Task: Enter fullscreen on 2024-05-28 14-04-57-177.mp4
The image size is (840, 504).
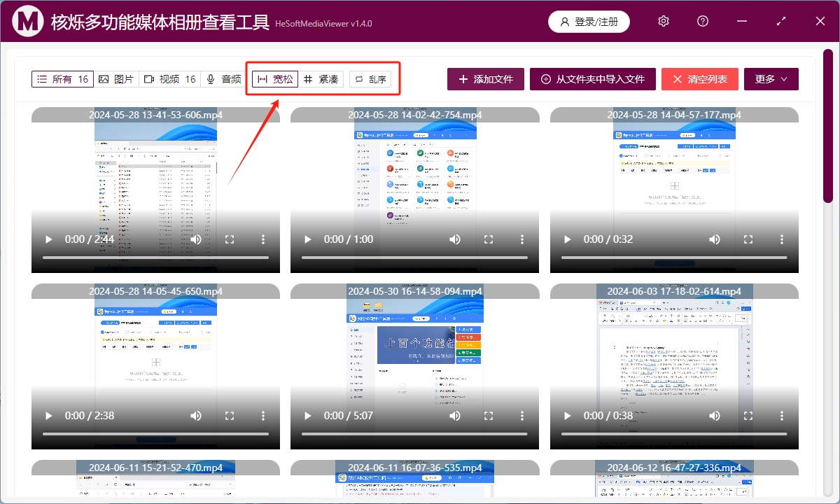Action: [748, 239]
